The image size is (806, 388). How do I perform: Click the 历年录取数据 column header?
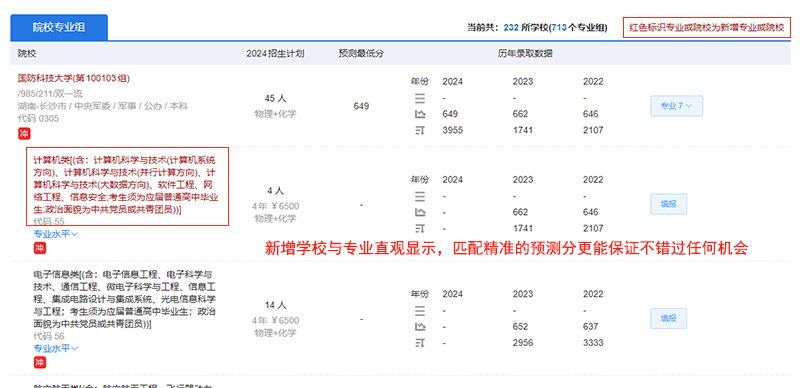pyautogui.click(x=525, y=53)
